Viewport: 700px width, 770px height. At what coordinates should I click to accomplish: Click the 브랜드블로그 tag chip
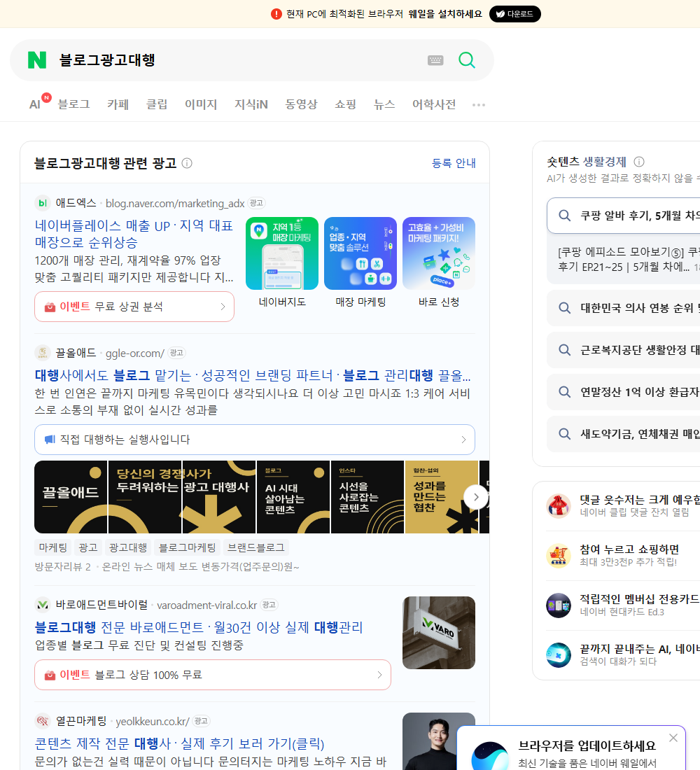pyautogui.click(x=256, y=547)
